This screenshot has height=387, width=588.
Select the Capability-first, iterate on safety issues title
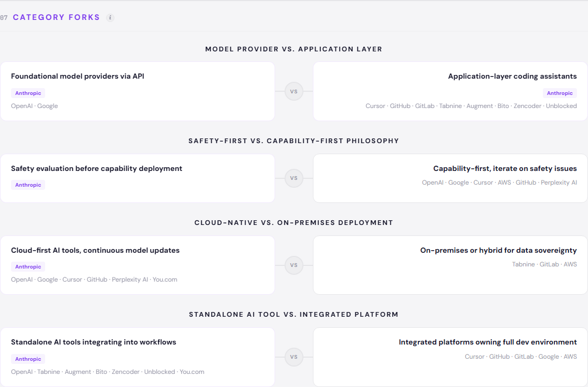[505, 169]
